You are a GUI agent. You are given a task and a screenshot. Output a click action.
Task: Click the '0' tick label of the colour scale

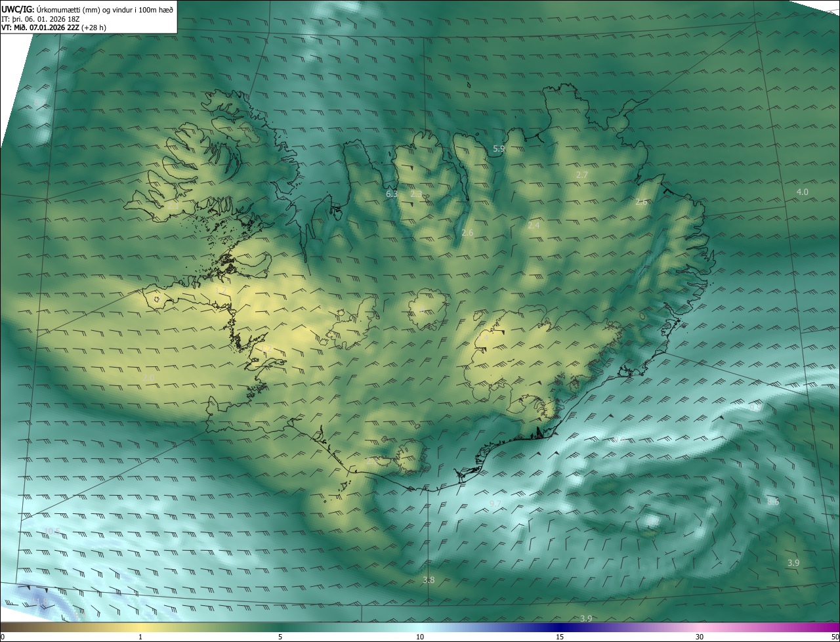pyautogui.click(x=2, y=637)
